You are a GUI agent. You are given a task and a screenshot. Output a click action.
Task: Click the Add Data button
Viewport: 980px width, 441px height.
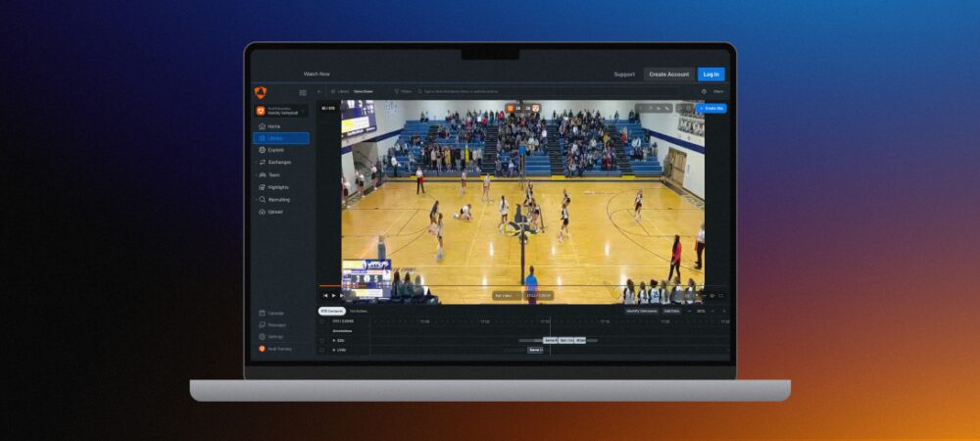click(671, 311)
